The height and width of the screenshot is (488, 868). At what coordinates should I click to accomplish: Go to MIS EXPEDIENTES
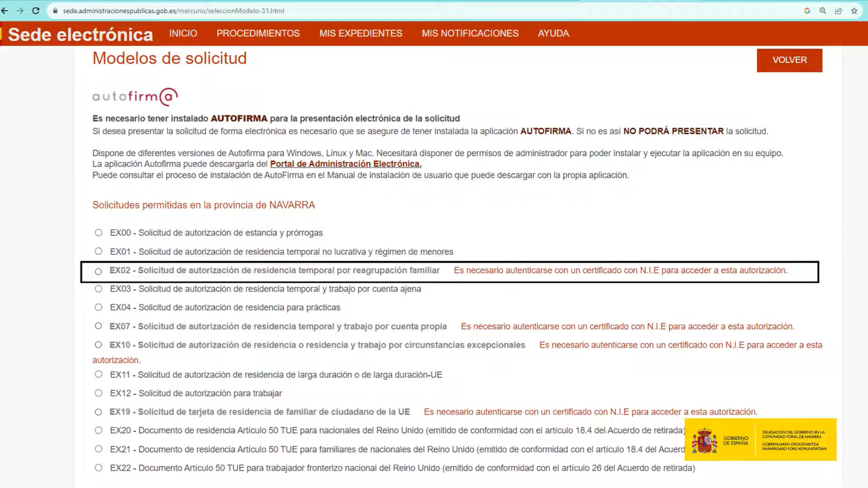[x=361, y=34]
